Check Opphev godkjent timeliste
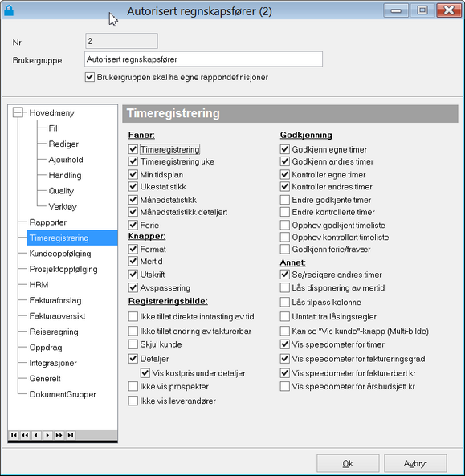The image size is (465, 476). [284, 225]
